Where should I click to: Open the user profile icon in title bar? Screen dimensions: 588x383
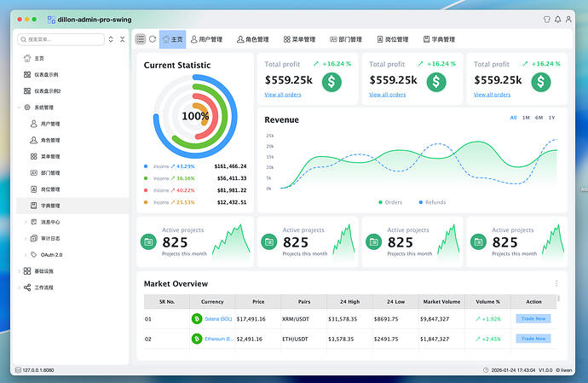point(569,19)
